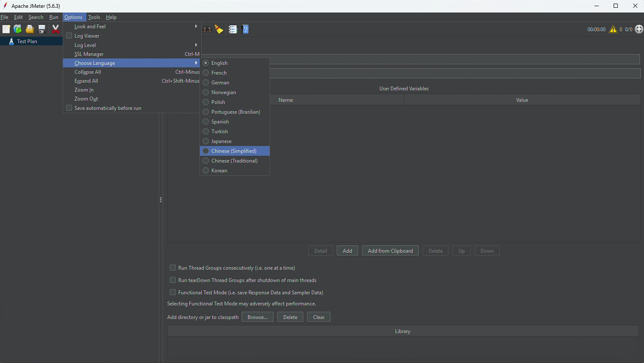
Task: Click the Add from Clipboard button
Action: point(390,251)
